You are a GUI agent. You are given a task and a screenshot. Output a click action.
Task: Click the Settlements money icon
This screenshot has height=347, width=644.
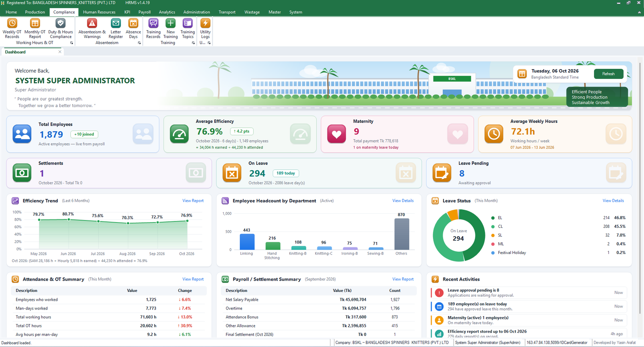22,173
